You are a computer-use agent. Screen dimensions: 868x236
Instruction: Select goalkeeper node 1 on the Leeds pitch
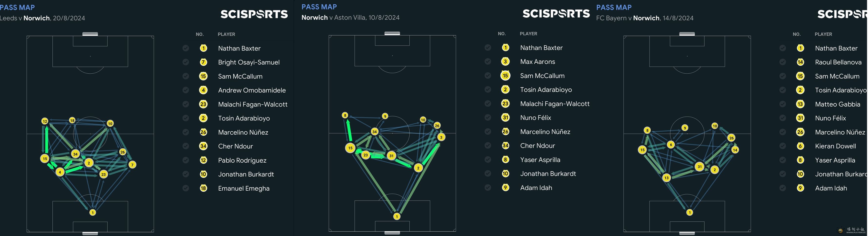pyautogui.click(x=93, y=212)
